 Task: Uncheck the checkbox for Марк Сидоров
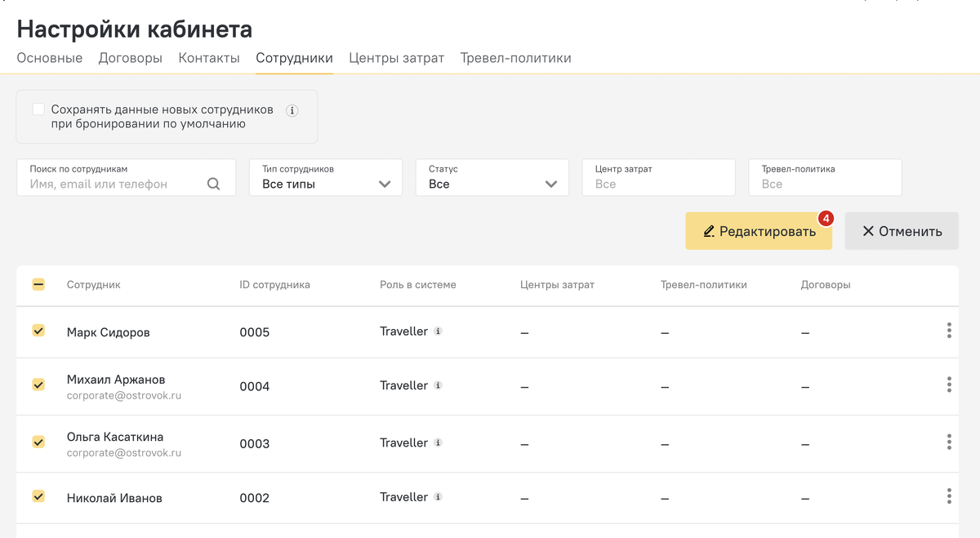[38, 331]
